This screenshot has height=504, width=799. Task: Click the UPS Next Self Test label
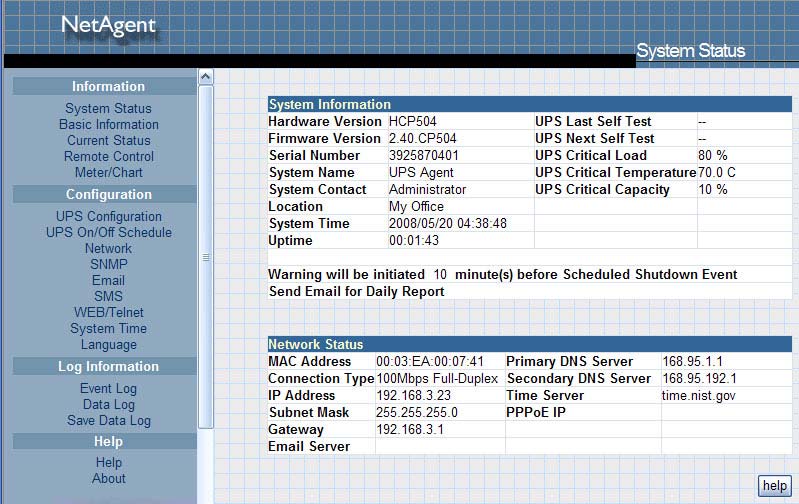(595, 139)
